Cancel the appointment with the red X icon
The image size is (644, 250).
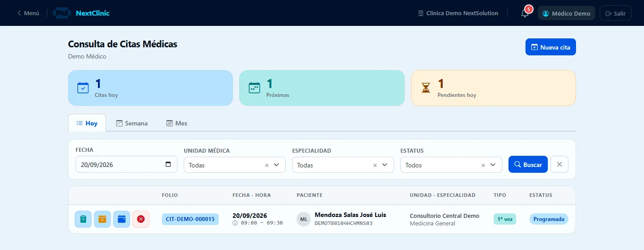(x=141, y=219)
